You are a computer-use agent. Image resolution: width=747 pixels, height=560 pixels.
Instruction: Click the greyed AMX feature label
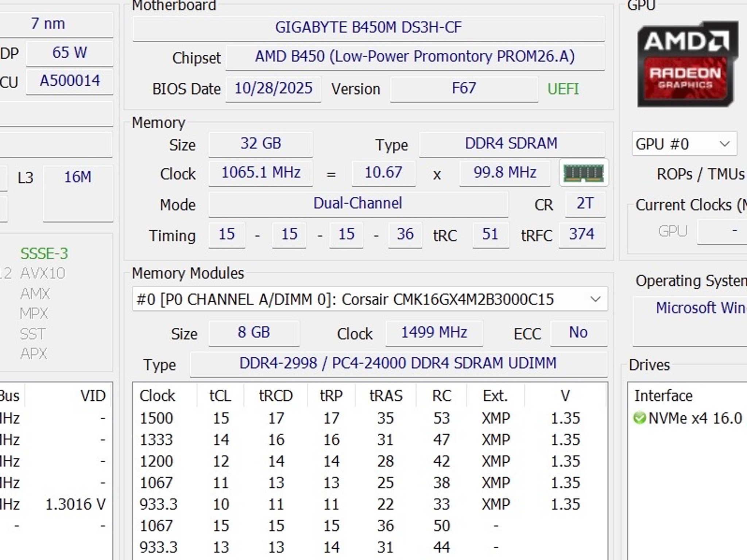click(x=35, y=293)
